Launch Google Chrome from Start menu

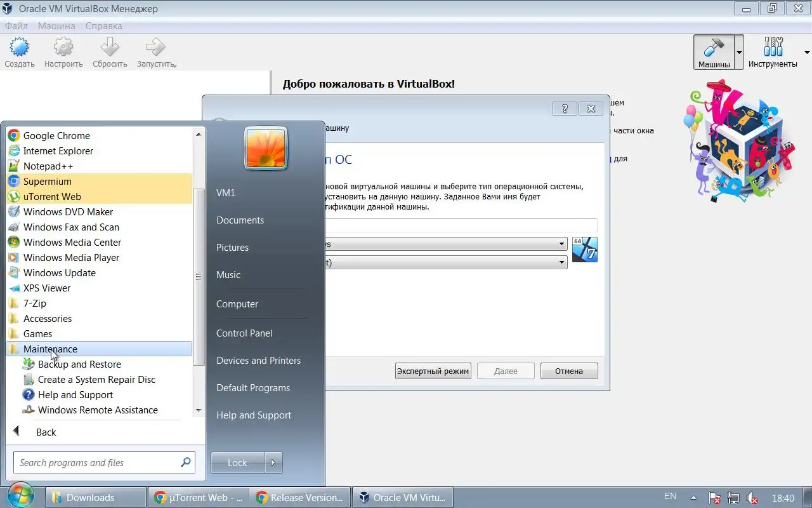click(x=99, y=135)
